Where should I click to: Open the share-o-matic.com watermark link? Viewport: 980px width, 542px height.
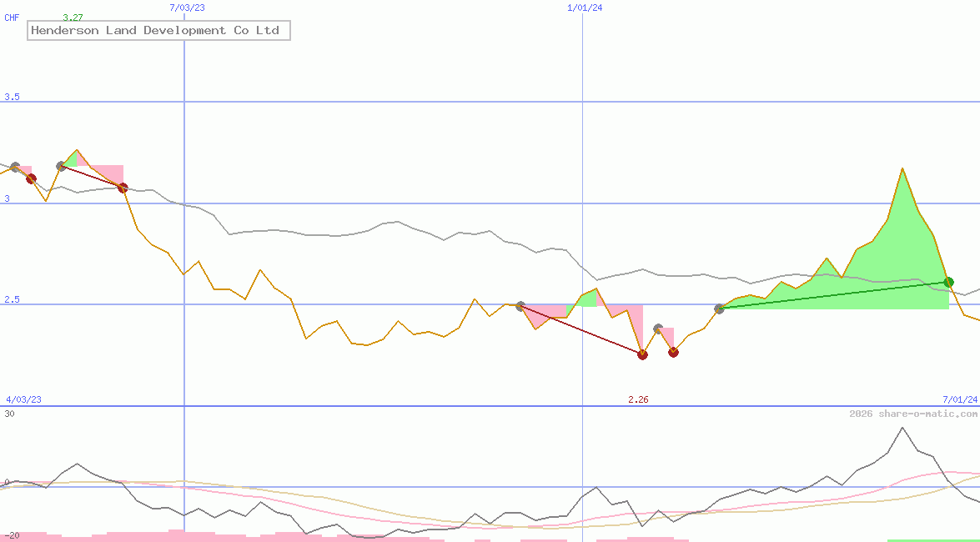coord(913,414)
